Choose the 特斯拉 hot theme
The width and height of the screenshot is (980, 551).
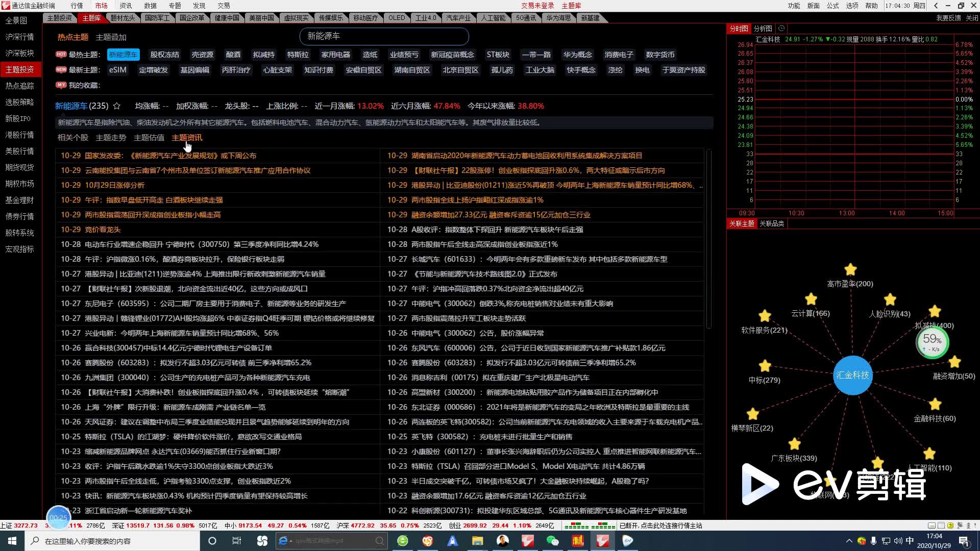[x=298, y=55]
